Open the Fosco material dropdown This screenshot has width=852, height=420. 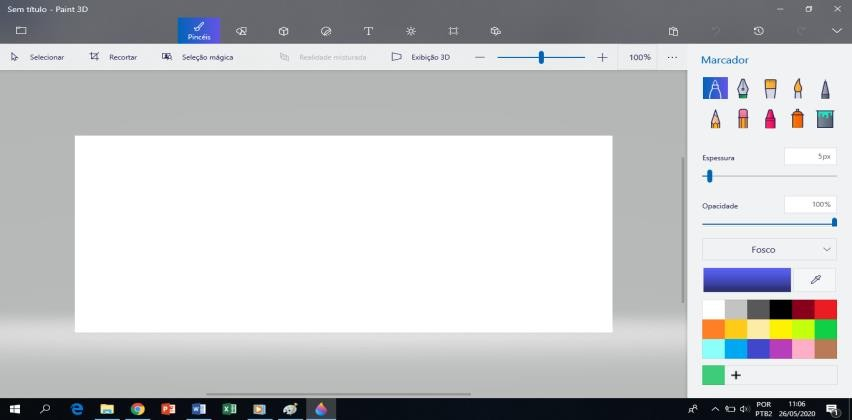click(x=769, y=250)
